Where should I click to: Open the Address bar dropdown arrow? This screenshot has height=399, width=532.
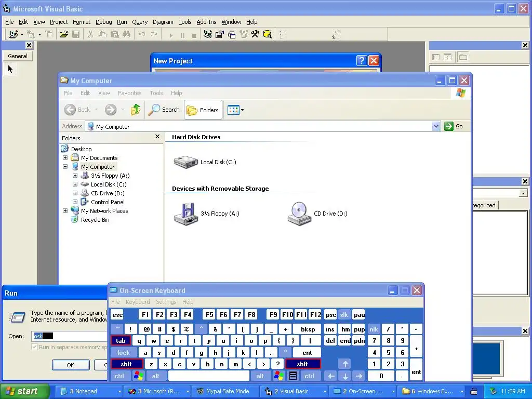coord(436,126)
